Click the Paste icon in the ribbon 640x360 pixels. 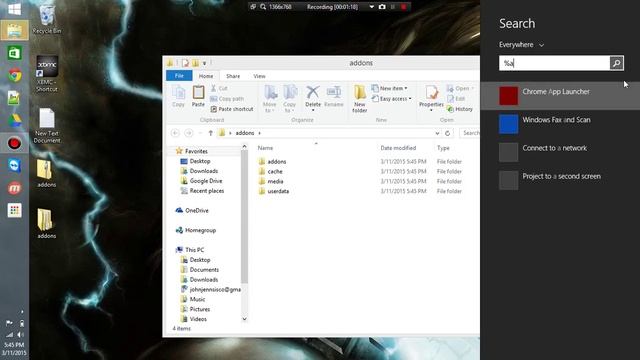coord(198,96)
